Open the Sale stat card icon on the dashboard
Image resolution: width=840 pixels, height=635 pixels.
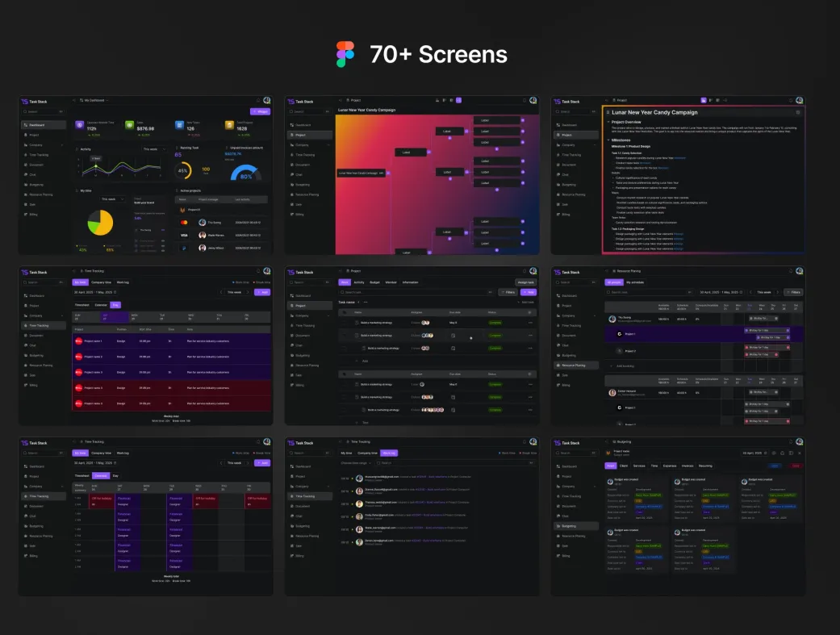click(x=130, y=126)
